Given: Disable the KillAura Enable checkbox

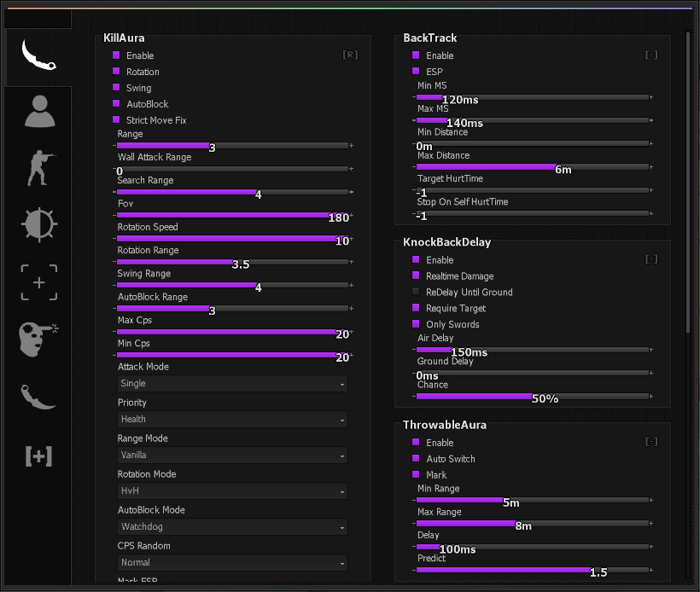Looking at the screenshot, I should 116,55.
